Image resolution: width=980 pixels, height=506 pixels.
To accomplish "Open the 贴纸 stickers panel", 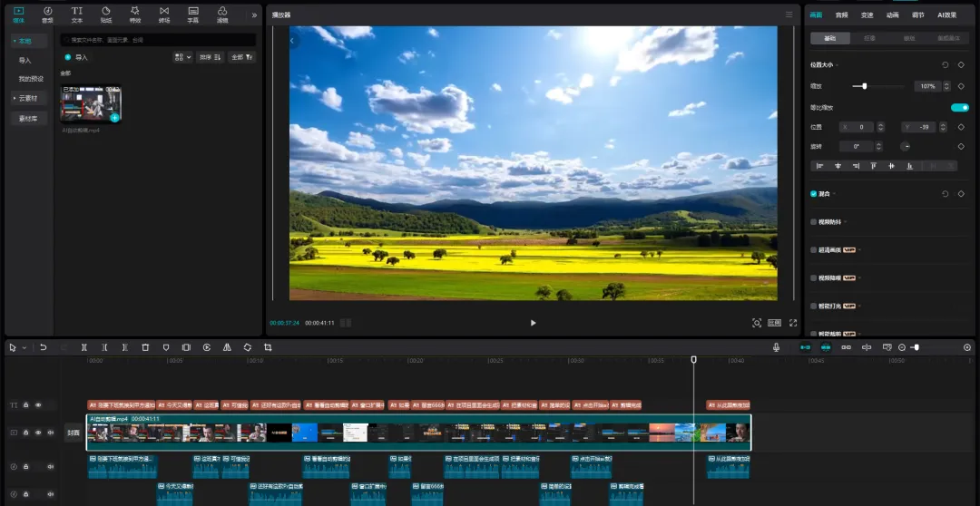I will (105, 15).
